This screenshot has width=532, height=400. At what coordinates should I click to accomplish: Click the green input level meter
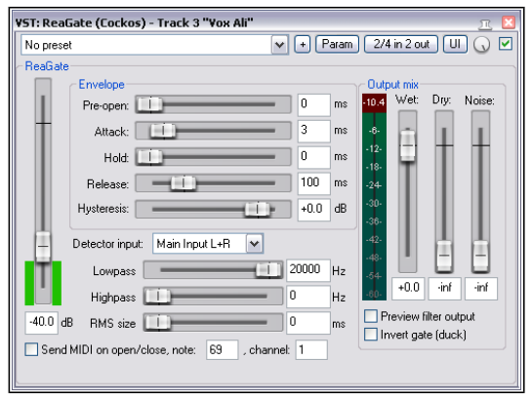(43, 283)
